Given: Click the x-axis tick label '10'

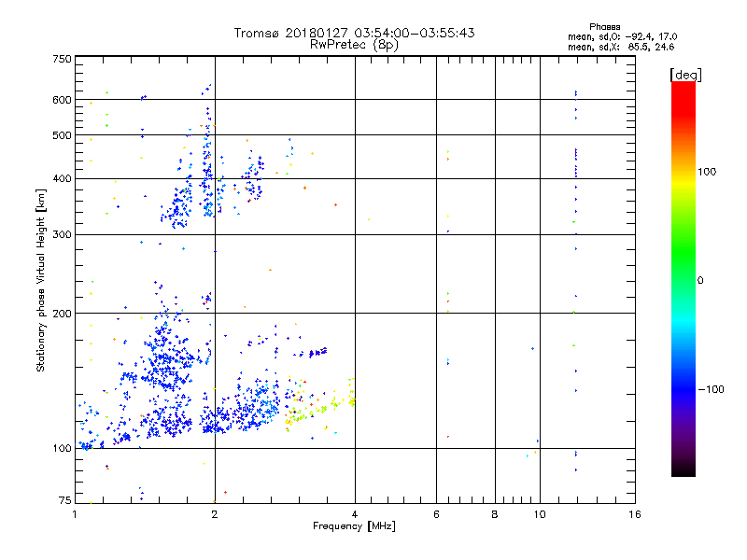Looking at the screenshot, I should click(540, 514).
